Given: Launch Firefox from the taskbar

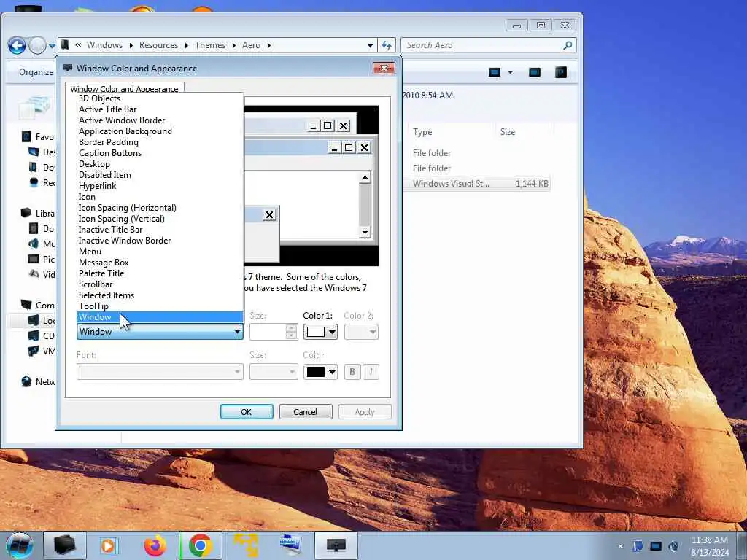Looking at the screenshot, I should (155, 545).
